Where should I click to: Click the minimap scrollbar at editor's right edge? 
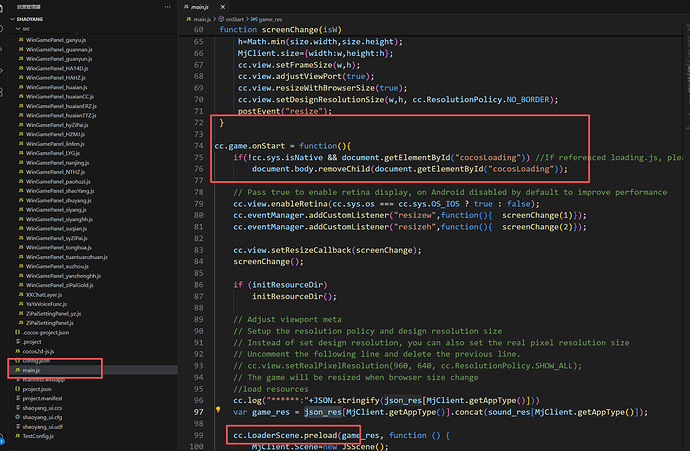(687, 66)
